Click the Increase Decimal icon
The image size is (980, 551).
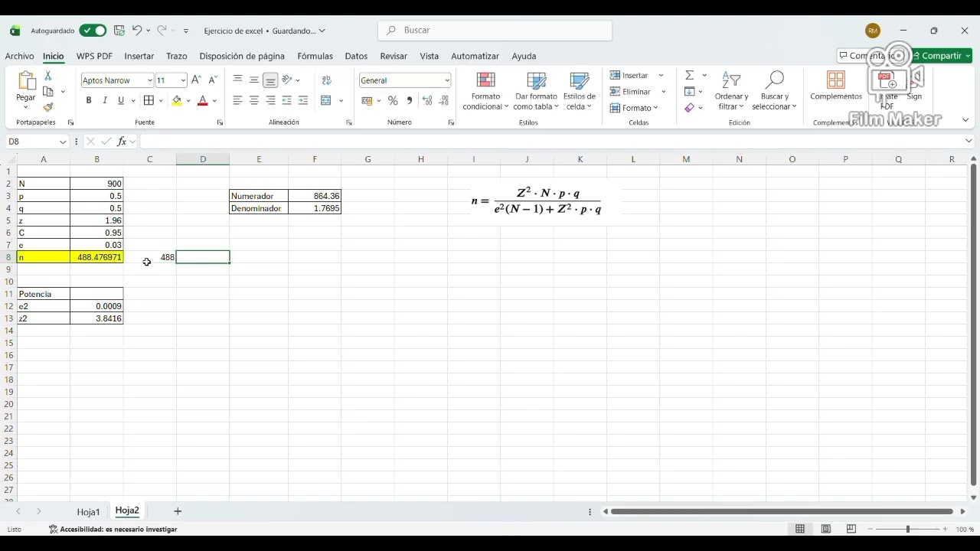[426, 100]
